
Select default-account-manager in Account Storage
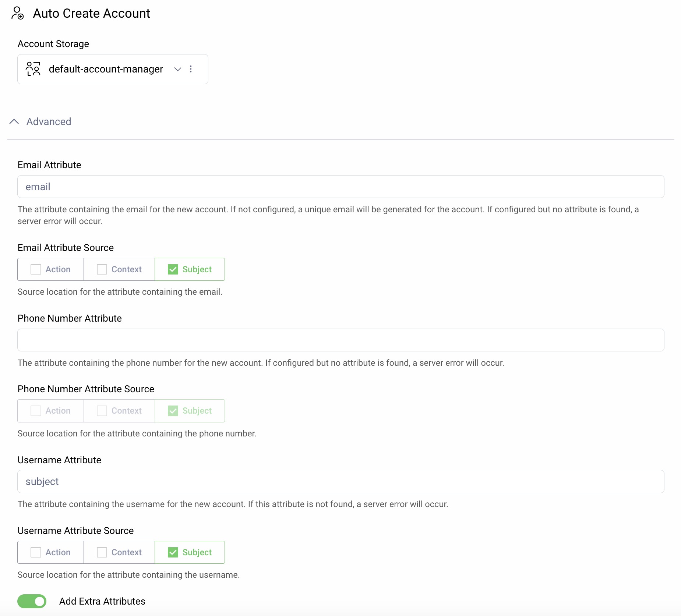click(106, 69)
